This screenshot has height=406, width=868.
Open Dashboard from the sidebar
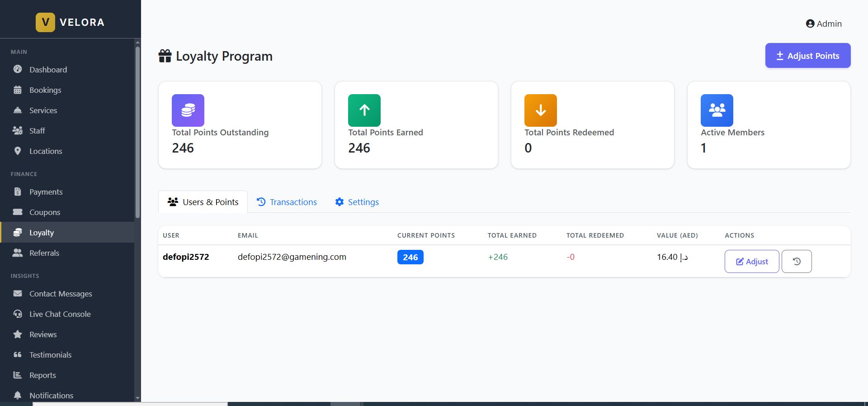48,70
